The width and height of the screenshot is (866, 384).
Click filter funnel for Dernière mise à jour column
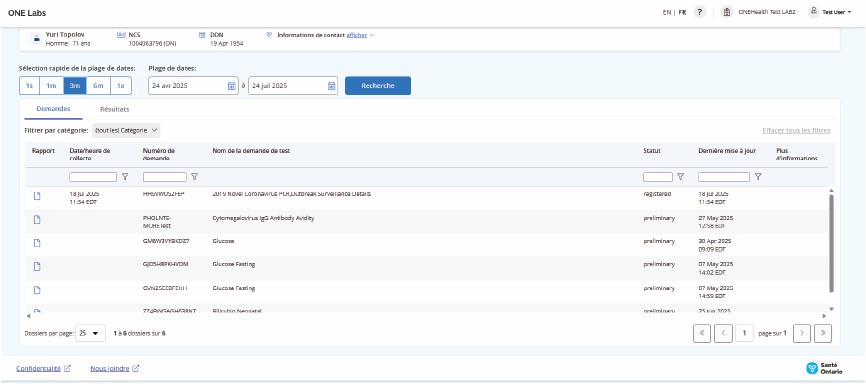[758, 177]
